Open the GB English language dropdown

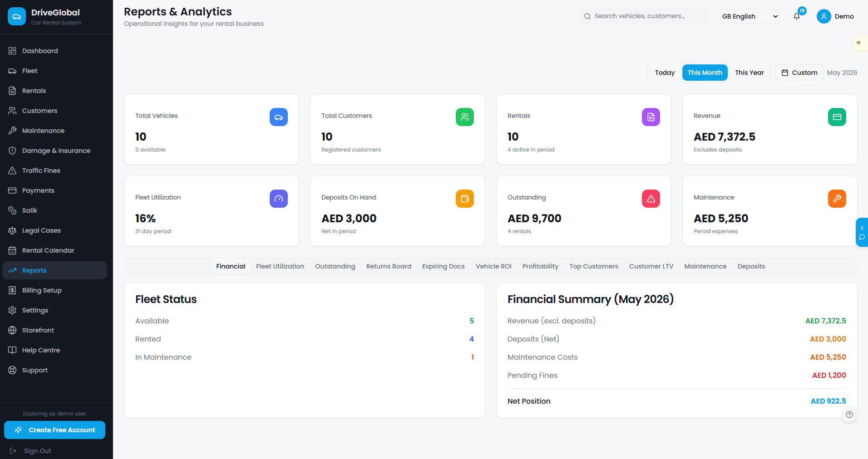749,16
